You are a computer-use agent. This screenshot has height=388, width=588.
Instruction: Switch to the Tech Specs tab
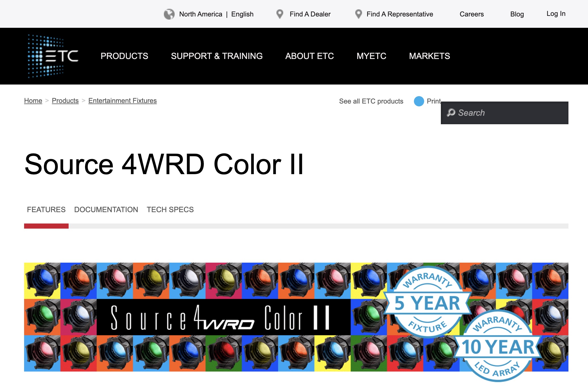coord(170,210)
